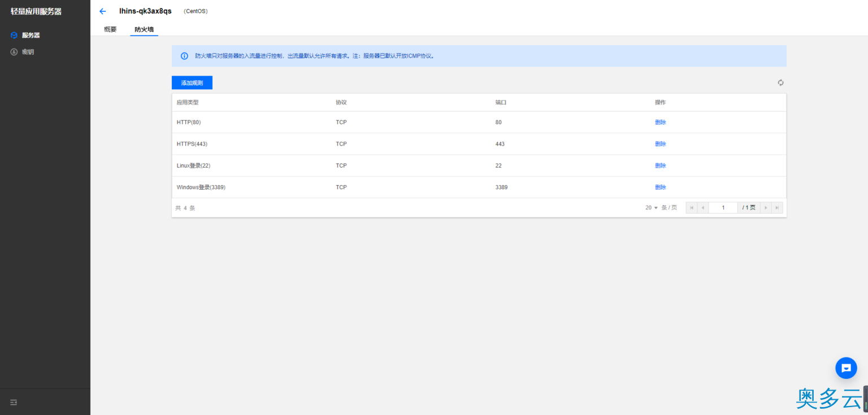Go to last page pagination icon

(x=777, y=208)
